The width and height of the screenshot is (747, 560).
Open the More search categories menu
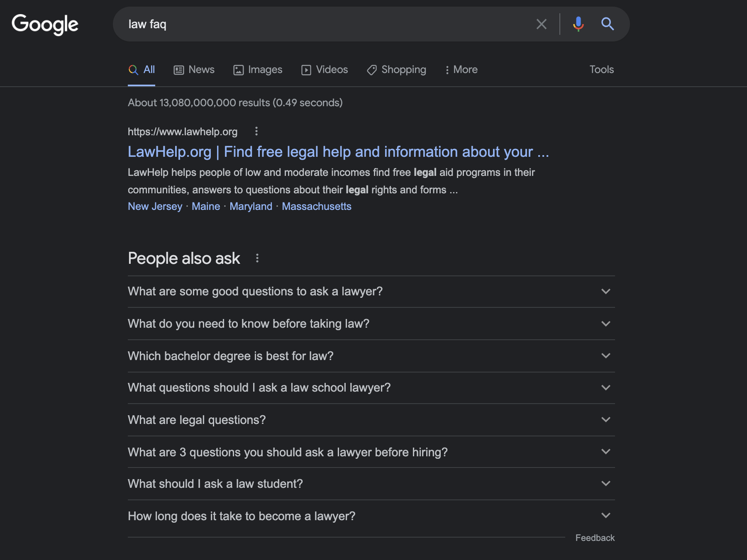pos(461,70)
